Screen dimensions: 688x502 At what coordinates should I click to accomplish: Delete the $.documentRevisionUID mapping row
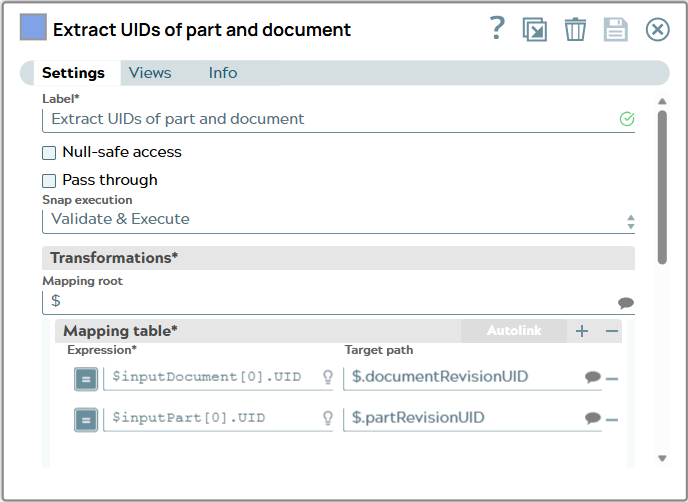(612, 378)
